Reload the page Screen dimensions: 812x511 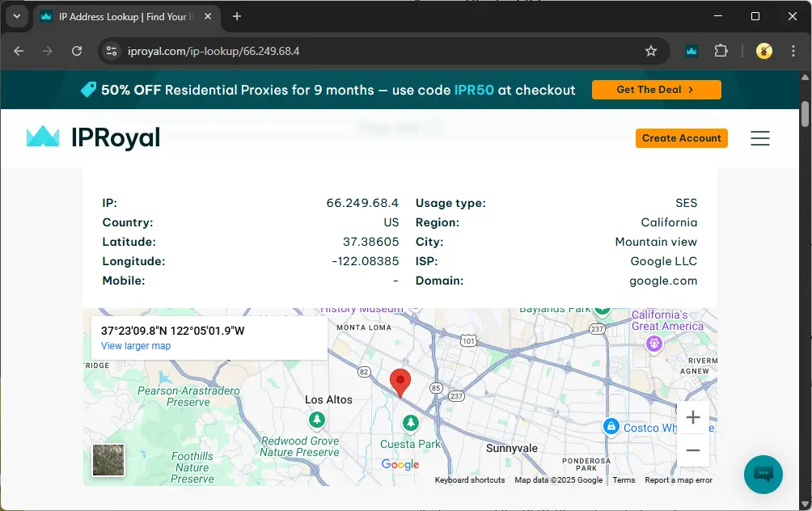[x=77, y=51]
